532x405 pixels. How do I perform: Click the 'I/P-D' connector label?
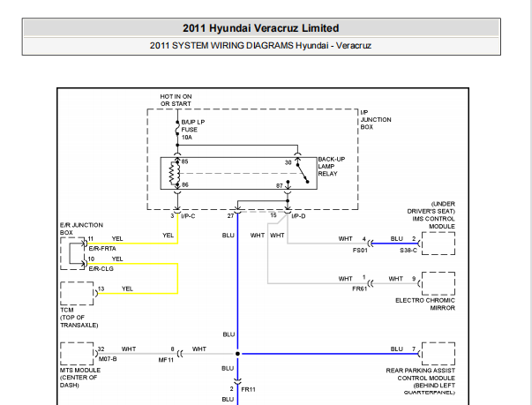point(298,216)
